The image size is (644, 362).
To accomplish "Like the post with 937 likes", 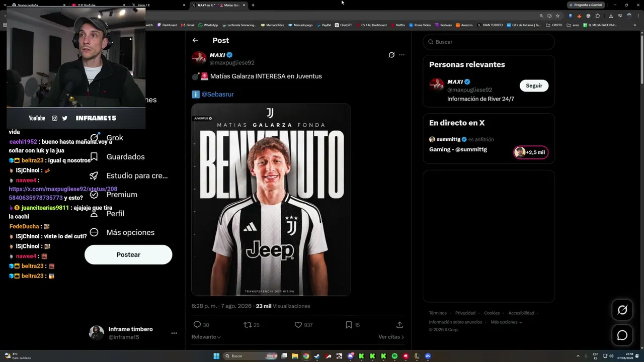I will (298, 325).
